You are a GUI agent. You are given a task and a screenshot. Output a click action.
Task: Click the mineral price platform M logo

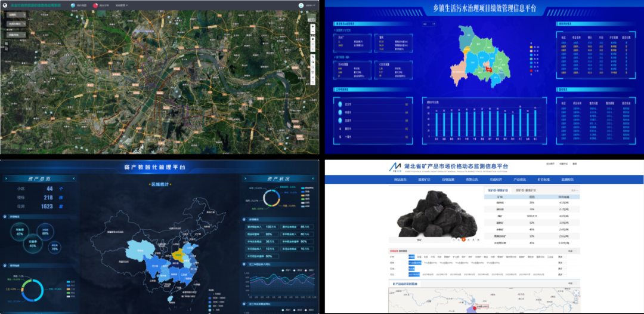tap(395, 165)
